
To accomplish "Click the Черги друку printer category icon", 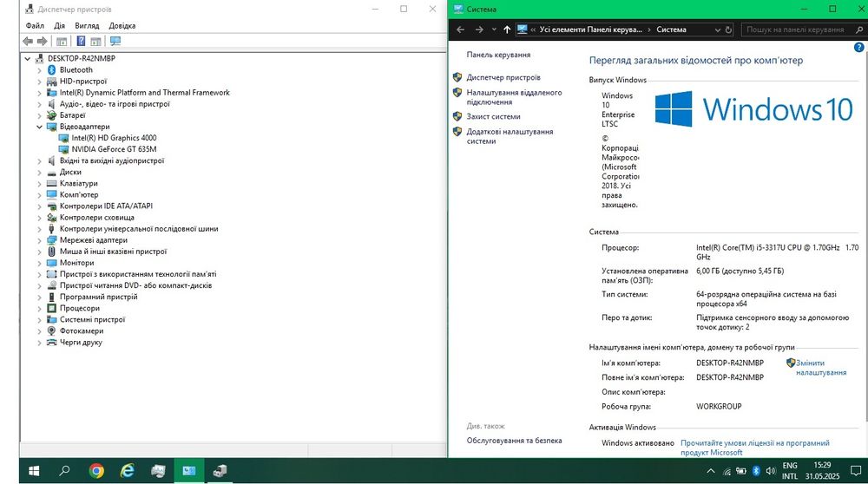I will pos(51,343).
